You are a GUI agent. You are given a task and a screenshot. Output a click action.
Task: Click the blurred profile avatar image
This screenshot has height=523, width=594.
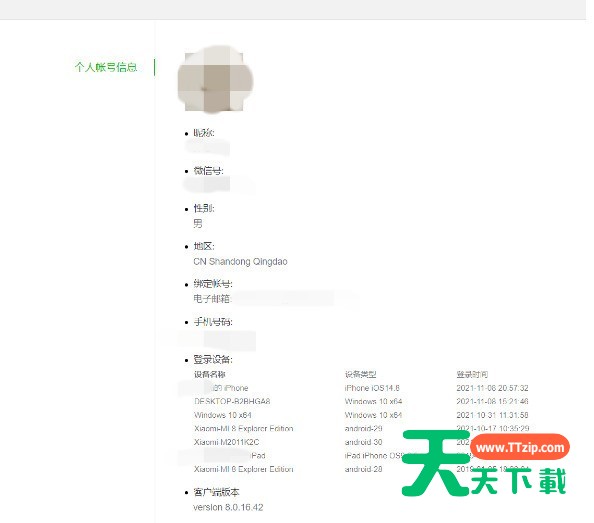215,80
